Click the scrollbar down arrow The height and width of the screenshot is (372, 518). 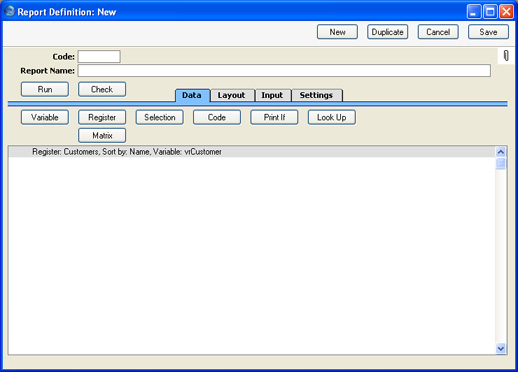(501, 348)
